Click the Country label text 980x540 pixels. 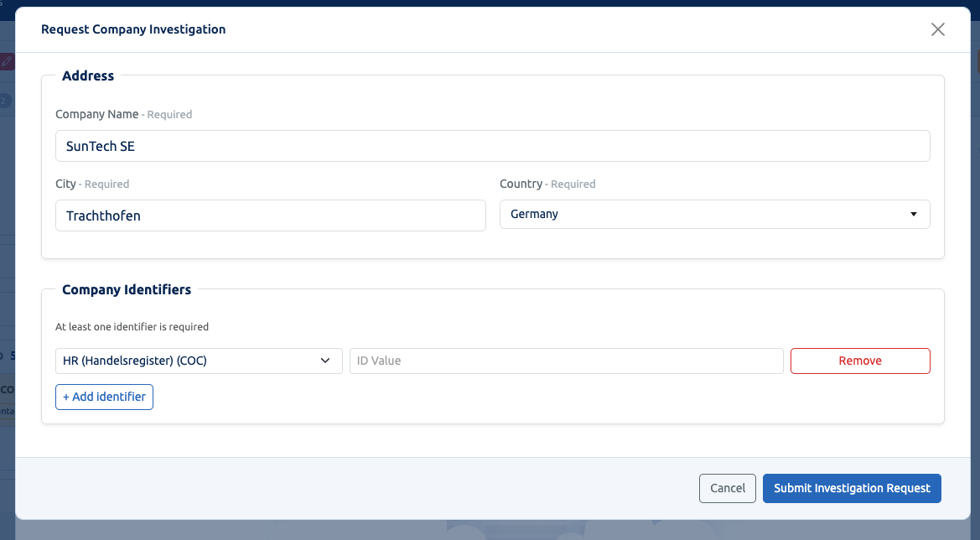pyautogui.click(x=521, y=184)
